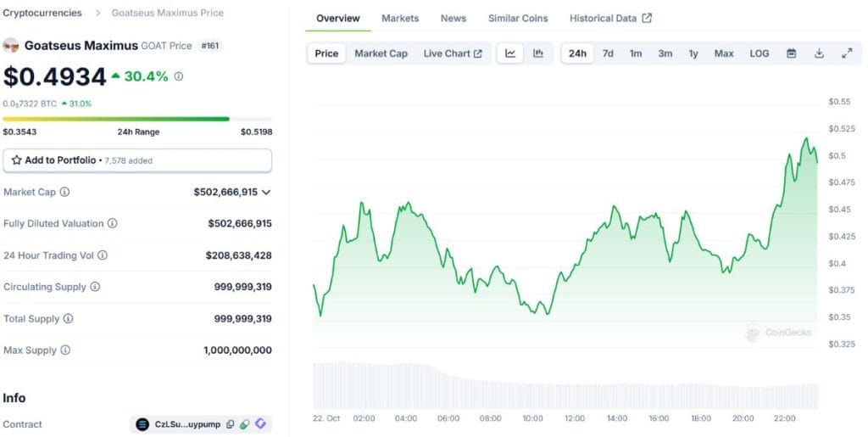The width and height of the screenshot is (868, 437).
Task: Open the Markets tab
Action: pyautogui.click(x=400, y=19)
